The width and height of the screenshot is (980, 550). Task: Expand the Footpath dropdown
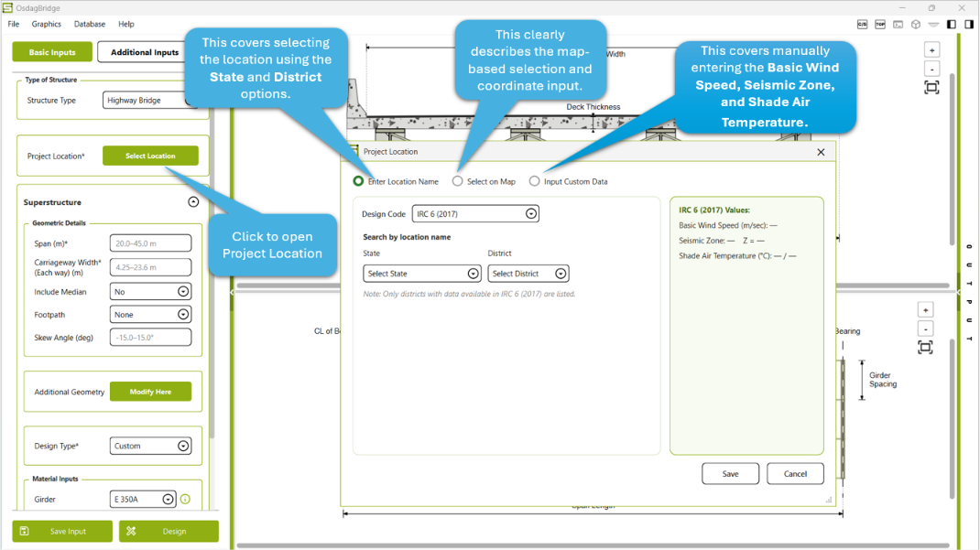click(150, 315)
